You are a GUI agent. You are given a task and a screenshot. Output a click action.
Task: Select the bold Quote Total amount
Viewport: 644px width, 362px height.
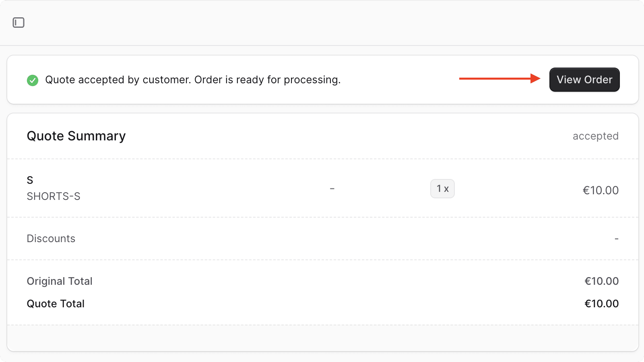pyautogui.click(x=602, y=304)
